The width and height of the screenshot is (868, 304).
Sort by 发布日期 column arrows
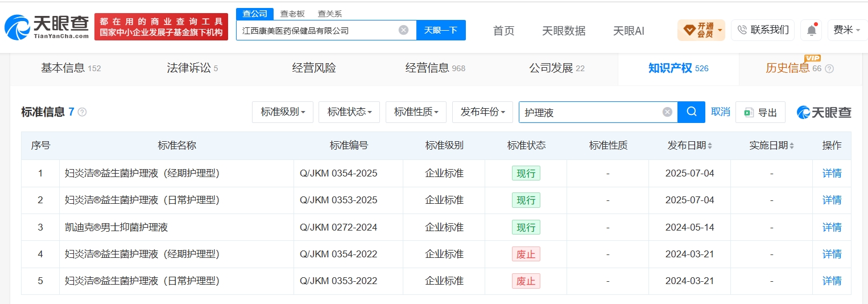[709, 146]
